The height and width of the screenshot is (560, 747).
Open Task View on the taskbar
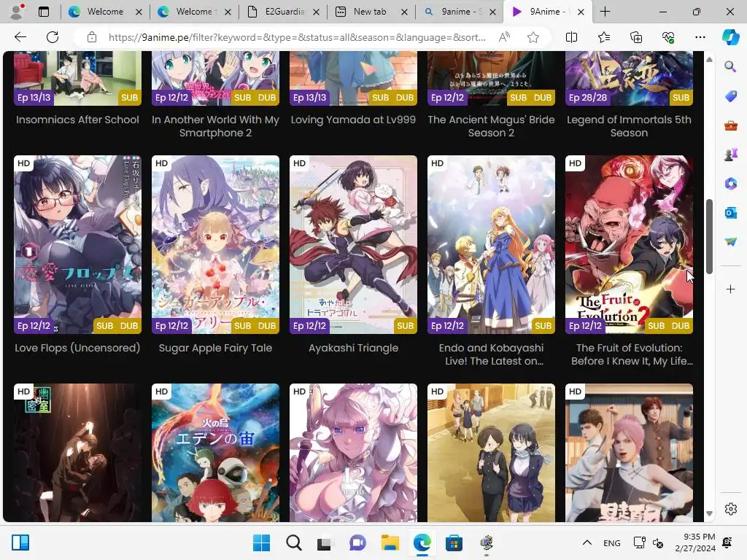(x=325, y=542)
